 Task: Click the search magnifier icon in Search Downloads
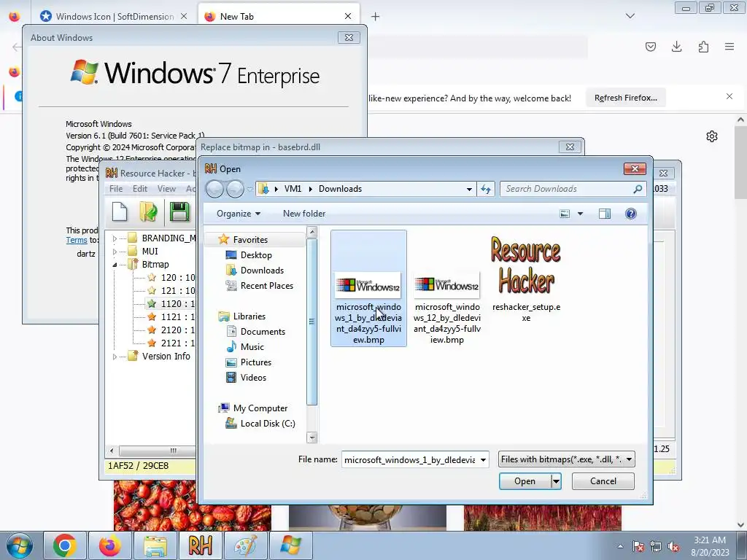pos(638,189)
